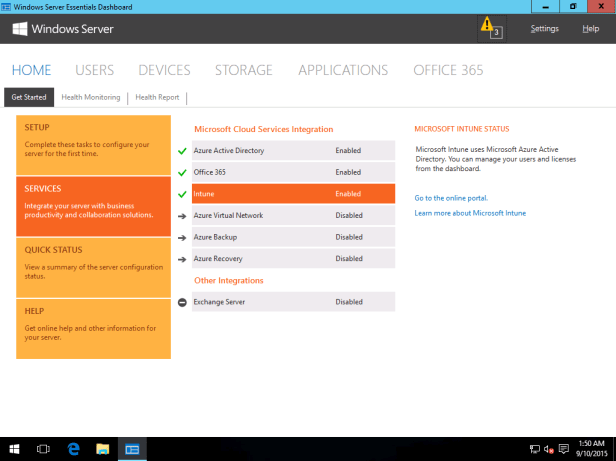Switch to the USERS section
The height and width of the screenshot is (461, 616).
(94, 70)
